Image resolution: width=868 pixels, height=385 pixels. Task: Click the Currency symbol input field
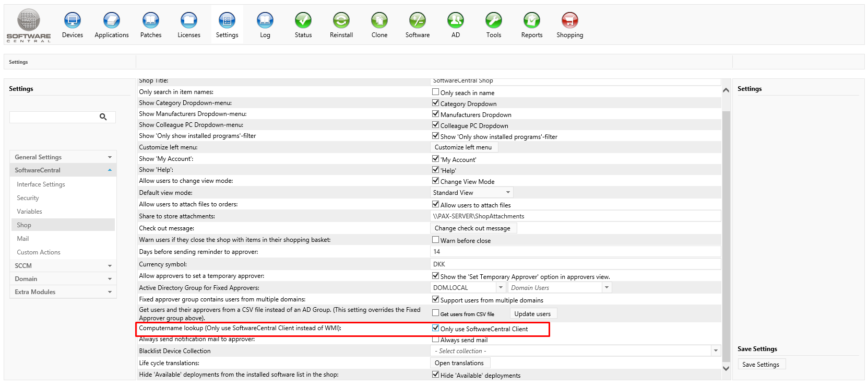point(575,264)
